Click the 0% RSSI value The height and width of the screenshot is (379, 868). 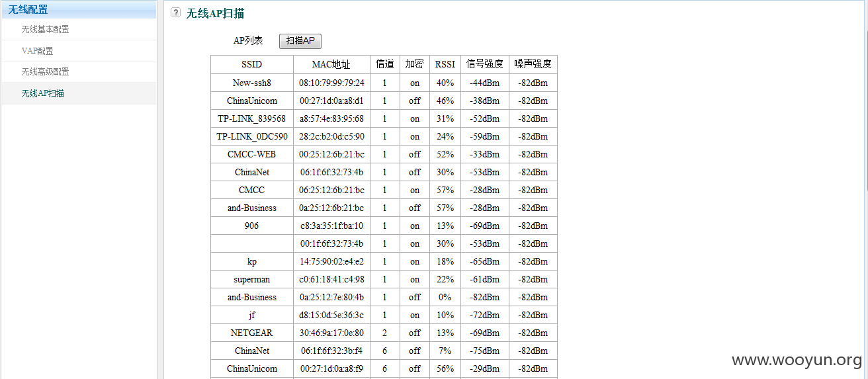pyautogui.click(x=445, y=297)
